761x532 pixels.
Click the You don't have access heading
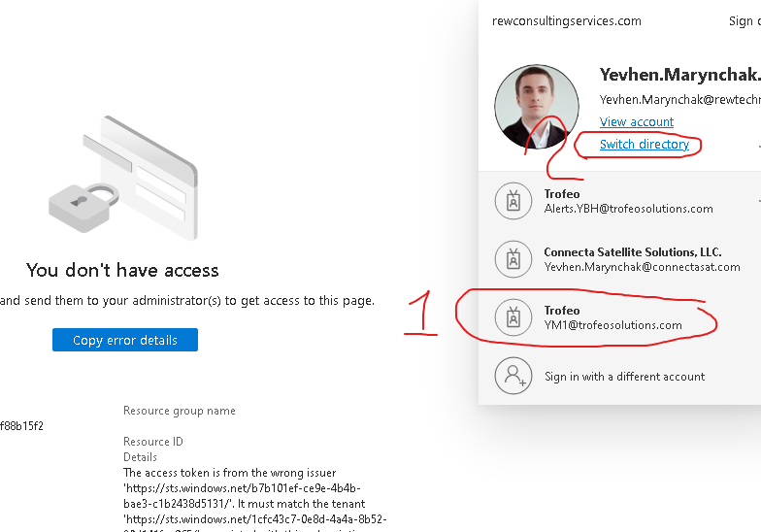122,270
